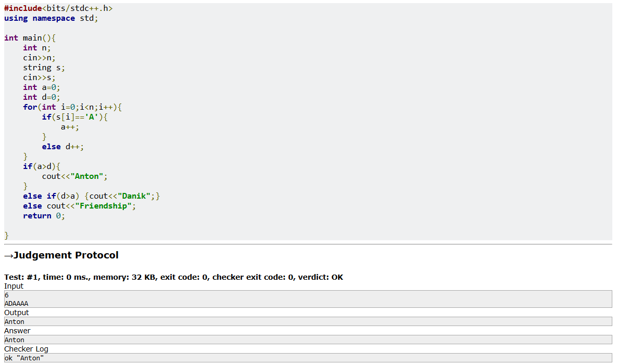Image resolution: width=617 pixels, height=364 pixels.
Task: Click the 'if(a>d){' line
Action: 41,166
